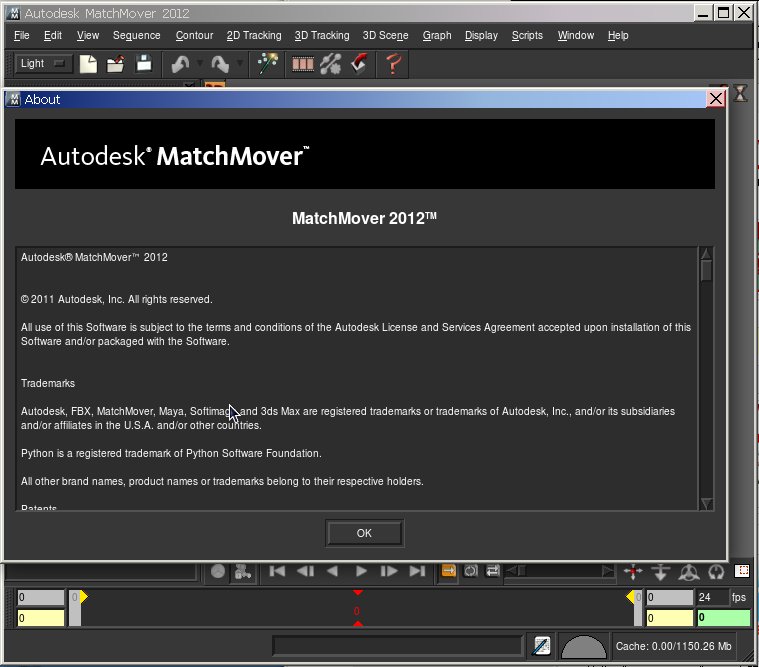Create a new project with the blank page icon

(88, 64)
